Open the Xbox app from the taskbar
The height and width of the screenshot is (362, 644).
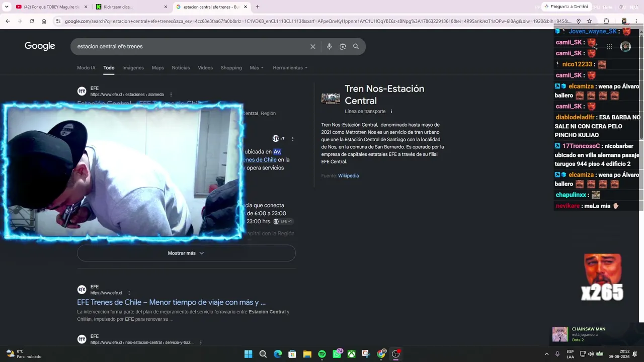coord(351,354)
